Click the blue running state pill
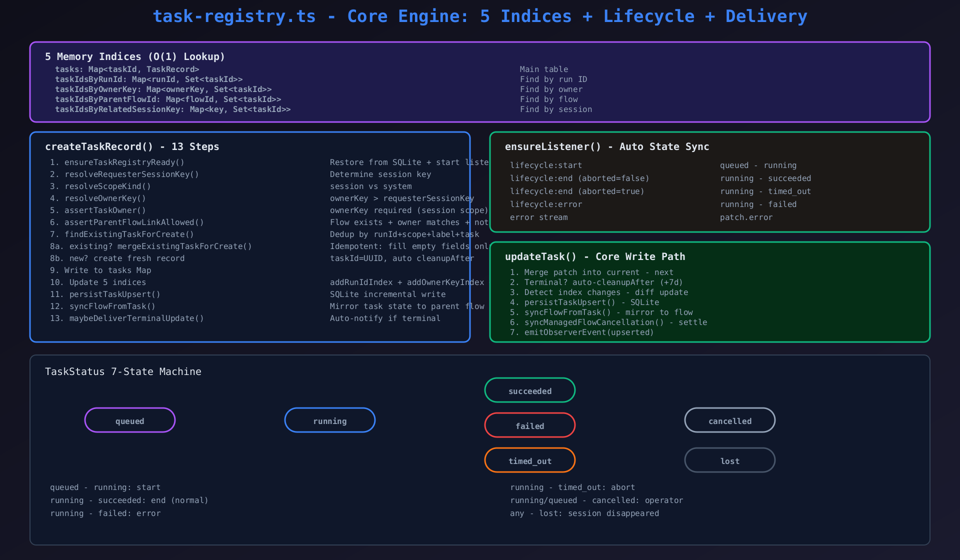Viewport: 960px width, 560px height. point(330,420)
